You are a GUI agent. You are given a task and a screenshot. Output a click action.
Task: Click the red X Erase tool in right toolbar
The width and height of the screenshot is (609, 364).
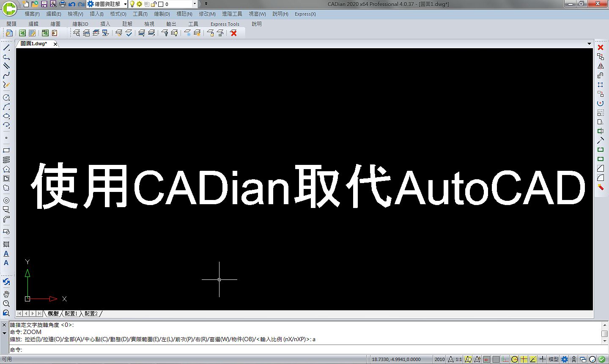pos(601,47)
